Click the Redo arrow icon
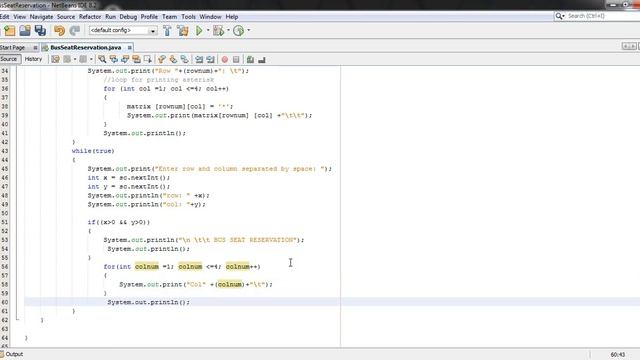This screenshot has height=360, width=640. click(x=75, y=31)
